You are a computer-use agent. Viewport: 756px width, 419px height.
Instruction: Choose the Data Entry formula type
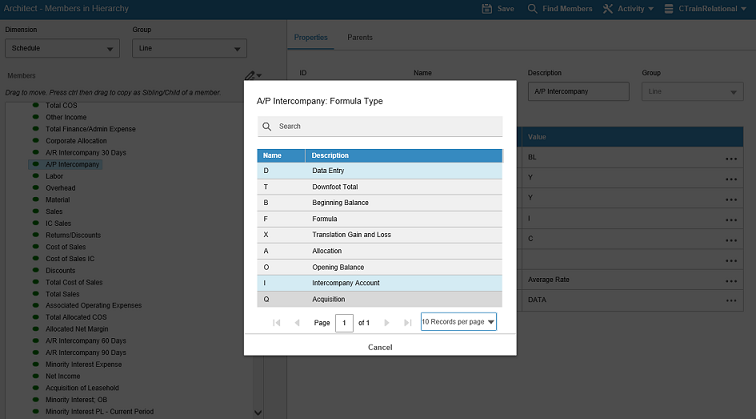pyautogui.click(x=379, y=171)
